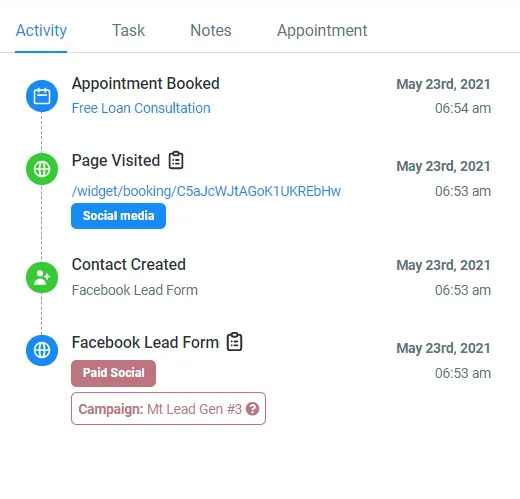Viewport: 520px width, 499px height.
Task: Click the Appointment Booked calendar icon
Action: tap(42, 96)
